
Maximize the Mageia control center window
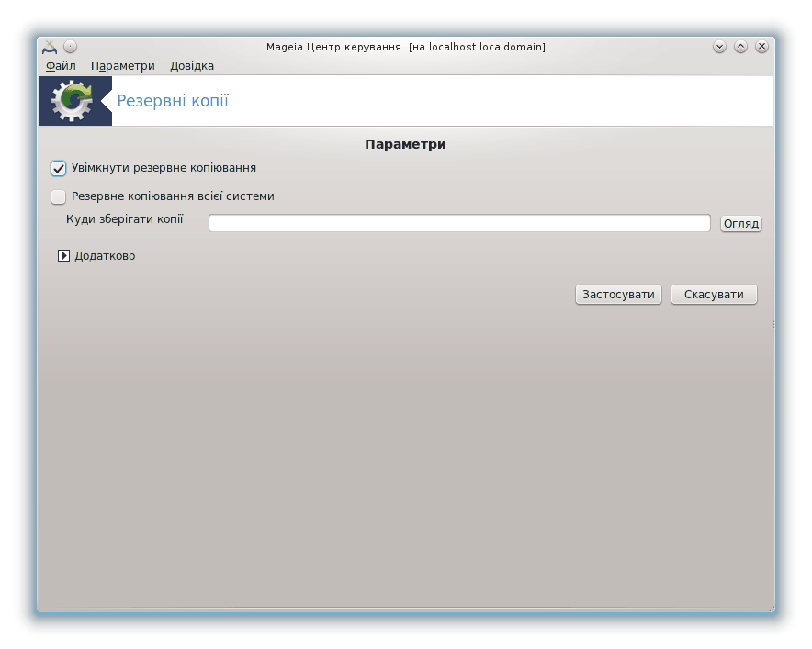(740, 47)
